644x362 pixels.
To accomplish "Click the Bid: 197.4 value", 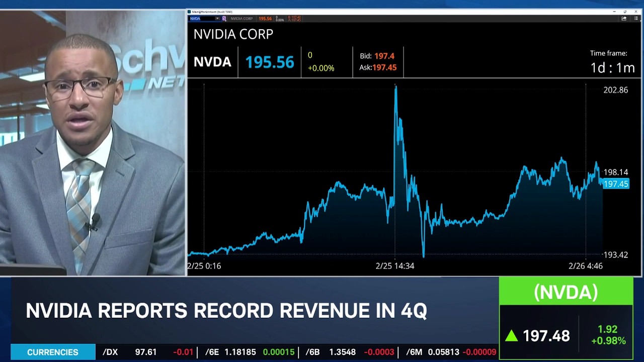I will [377, 56].
